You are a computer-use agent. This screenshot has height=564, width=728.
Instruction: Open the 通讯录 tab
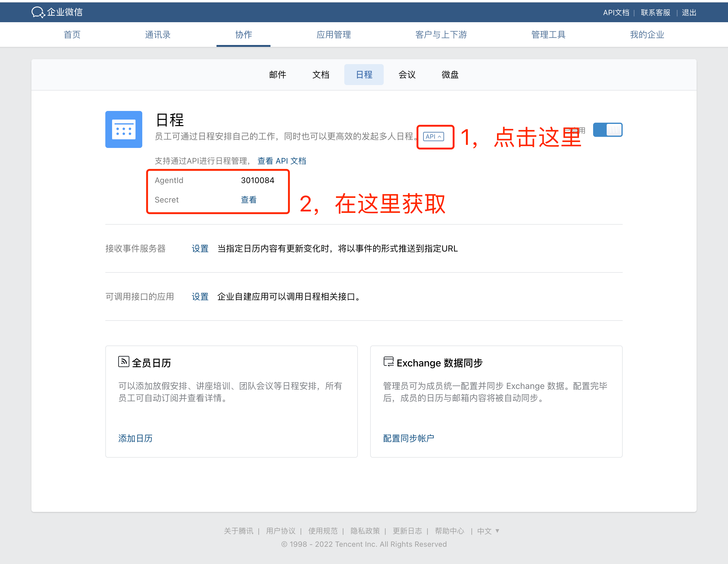coord(158,35)
